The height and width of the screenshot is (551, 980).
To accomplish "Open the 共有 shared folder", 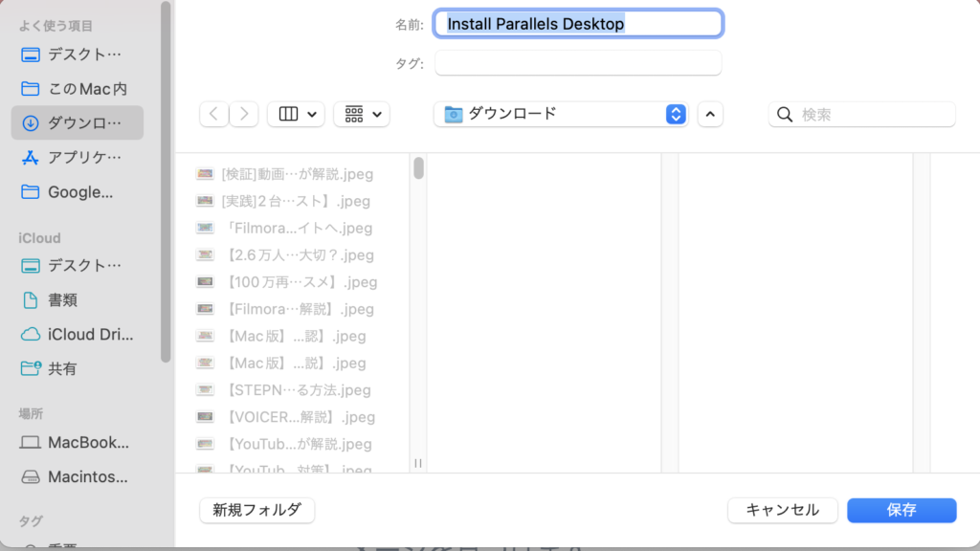I will click(x=78, y=368).
